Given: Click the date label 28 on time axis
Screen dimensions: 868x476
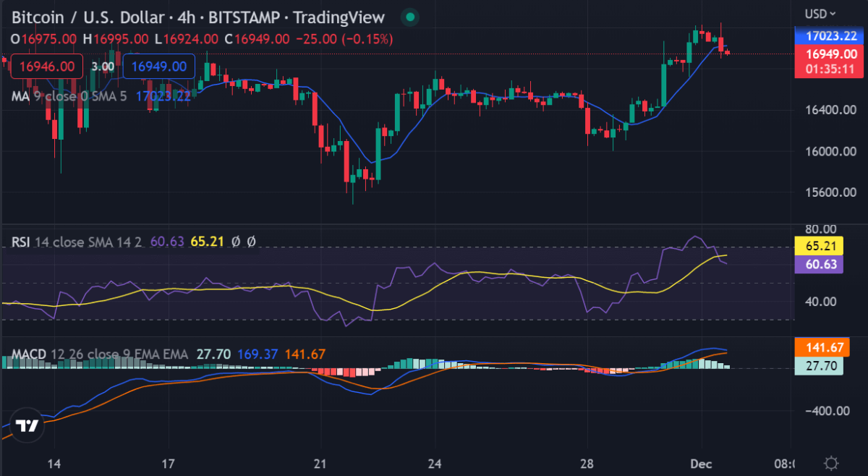Looking at the screenshot, I should [587, 463].
